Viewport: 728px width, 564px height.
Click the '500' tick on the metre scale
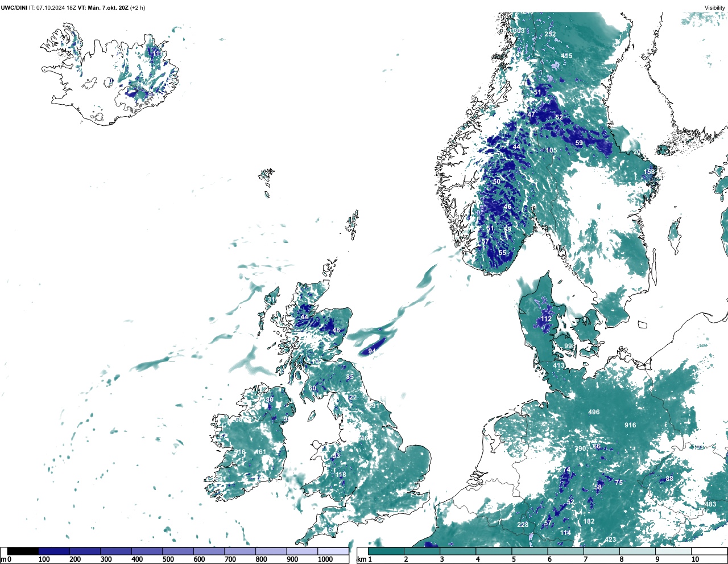[x=168, y=559]
